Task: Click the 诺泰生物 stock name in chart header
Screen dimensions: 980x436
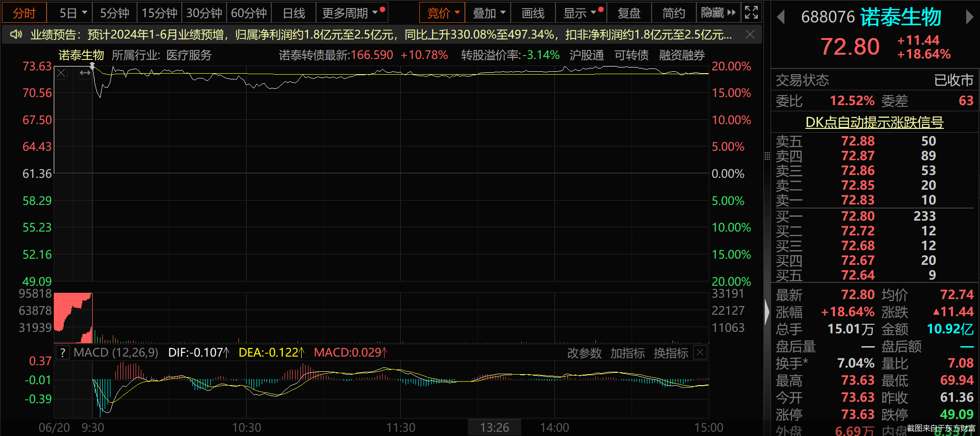Action: 81,55
